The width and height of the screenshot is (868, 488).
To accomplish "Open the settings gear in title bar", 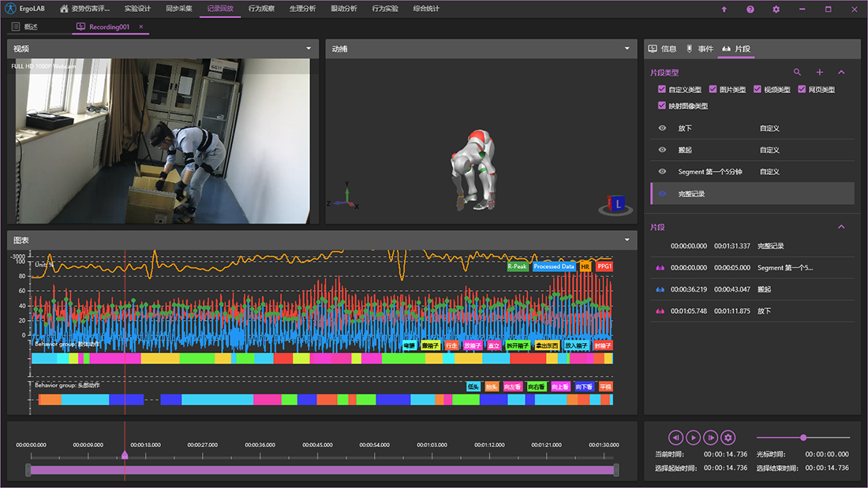I will click(x=776, y=9).
